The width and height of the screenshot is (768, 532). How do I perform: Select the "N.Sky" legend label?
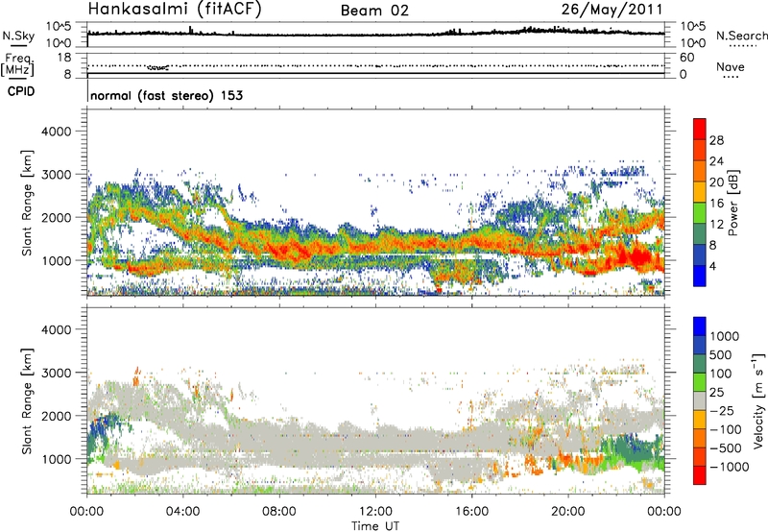(x=18, y=36)
